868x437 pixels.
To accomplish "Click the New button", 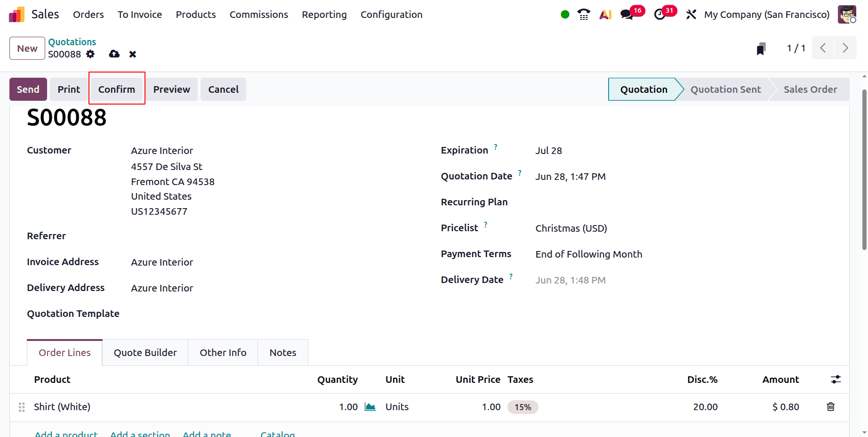I will pos(27,49).
